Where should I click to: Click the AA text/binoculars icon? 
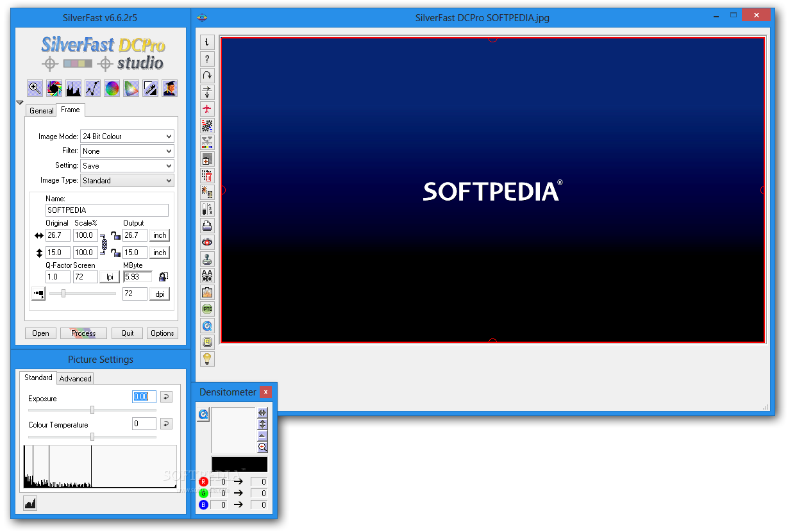tap(207, 276)
